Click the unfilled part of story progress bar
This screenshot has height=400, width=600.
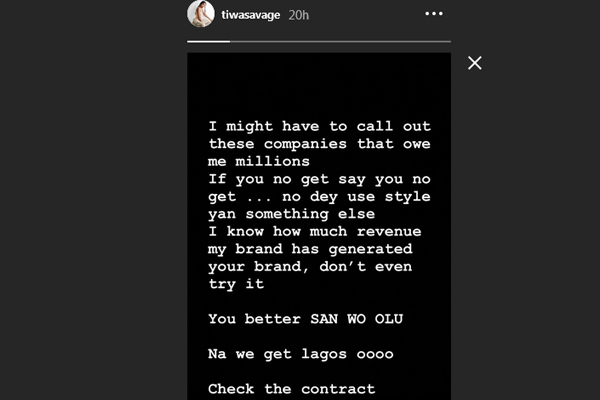coord(340,40)
